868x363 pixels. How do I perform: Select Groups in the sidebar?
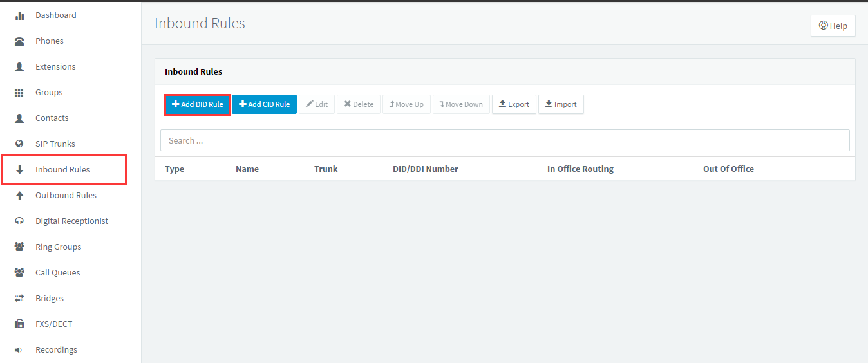point(49,92)
